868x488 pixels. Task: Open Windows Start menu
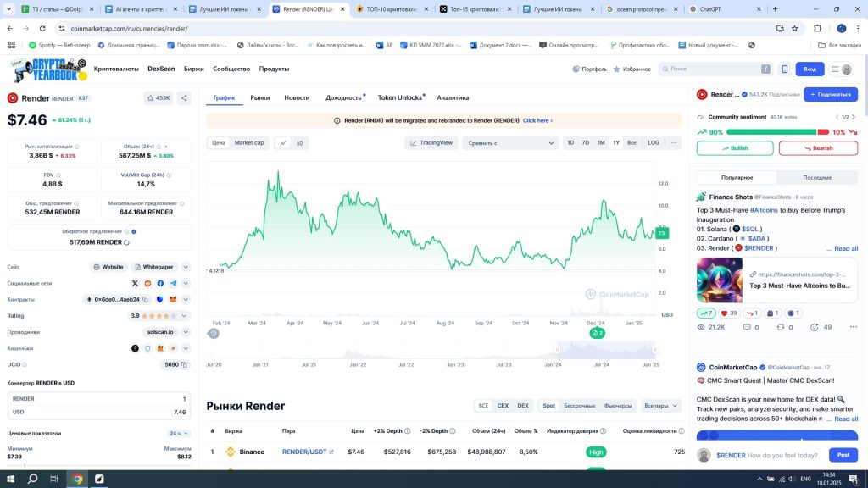(x=10, y=480)
